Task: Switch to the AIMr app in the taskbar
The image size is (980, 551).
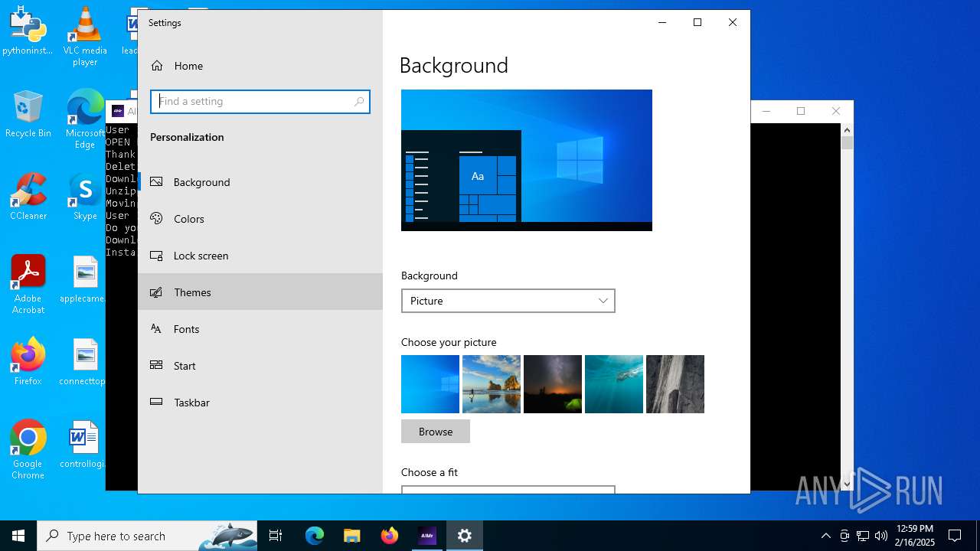Action: (427, 536)
